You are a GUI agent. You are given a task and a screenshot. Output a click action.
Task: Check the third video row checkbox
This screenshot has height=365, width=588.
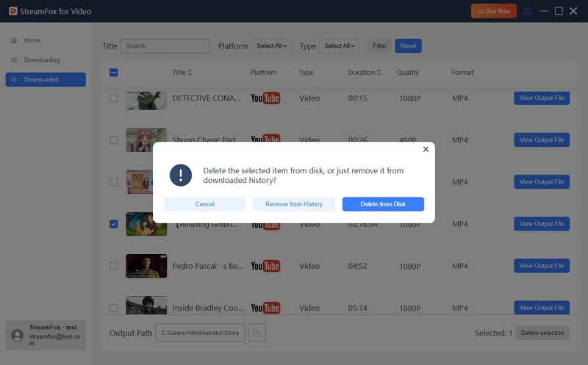[x=114, y=182]
